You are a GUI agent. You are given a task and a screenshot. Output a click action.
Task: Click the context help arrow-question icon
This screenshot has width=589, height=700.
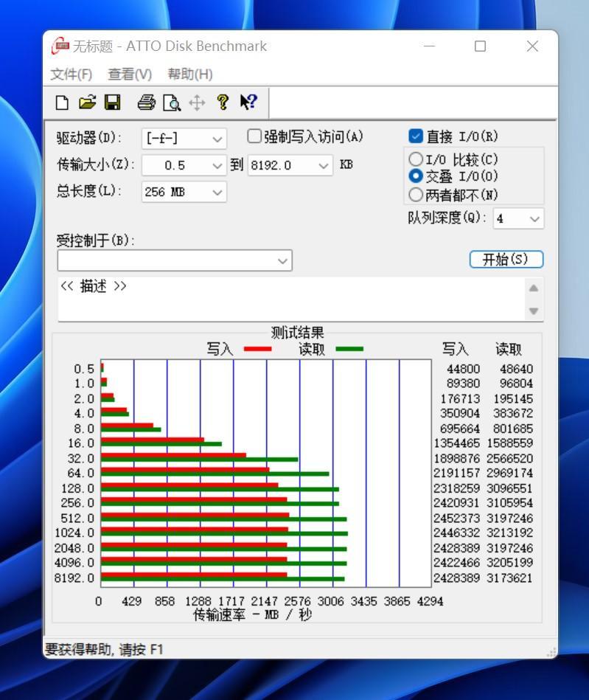coord(248,103)
